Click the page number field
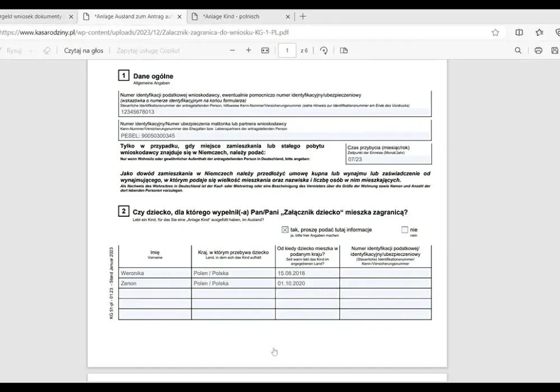 287,50
